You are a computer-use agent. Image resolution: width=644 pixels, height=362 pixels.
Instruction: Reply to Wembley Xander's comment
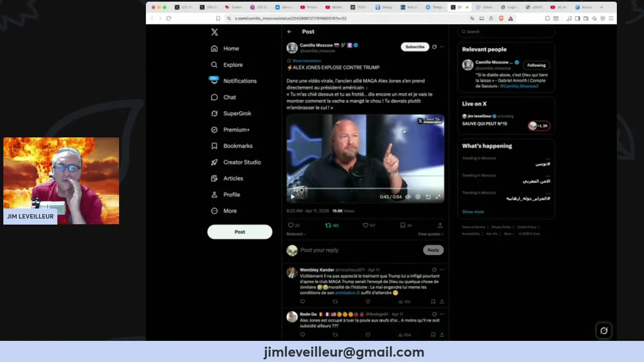click(x=302, y=302)
